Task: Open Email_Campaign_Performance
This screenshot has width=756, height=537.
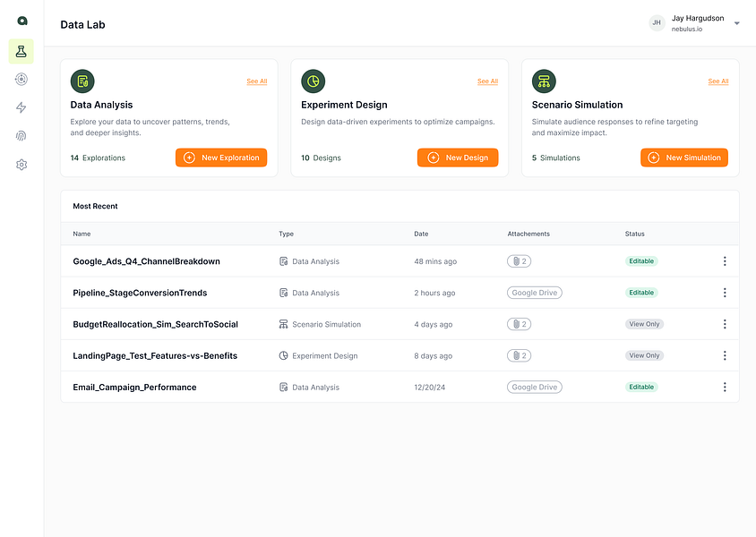Action: 134,388
